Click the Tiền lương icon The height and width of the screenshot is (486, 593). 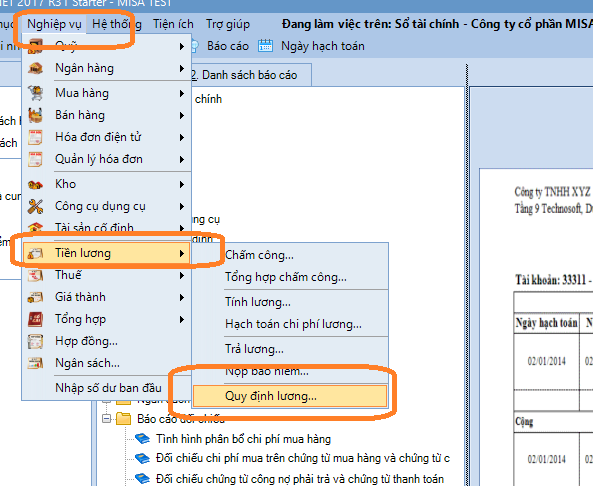click(x=35, y=253)
